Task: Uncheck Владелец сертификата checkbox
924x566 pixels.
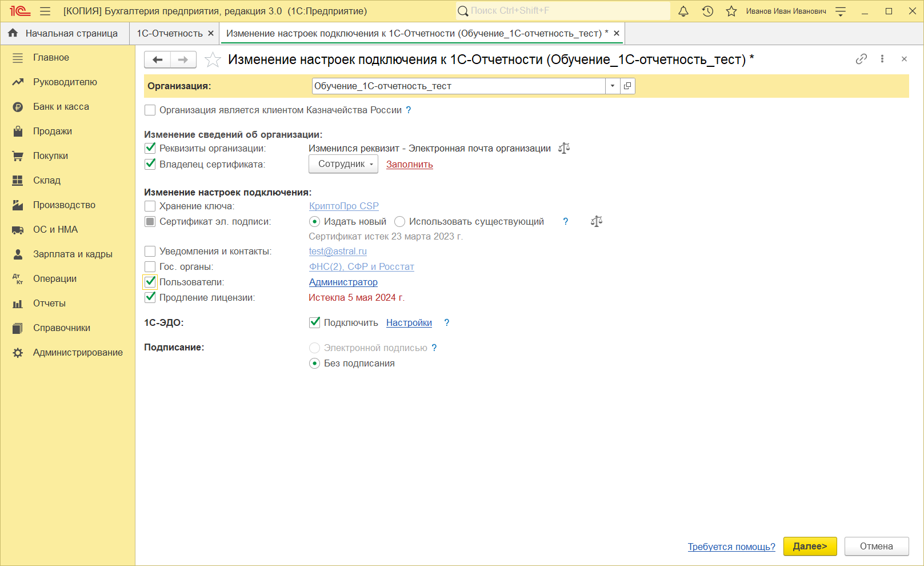Action: (x=150, y=164)
